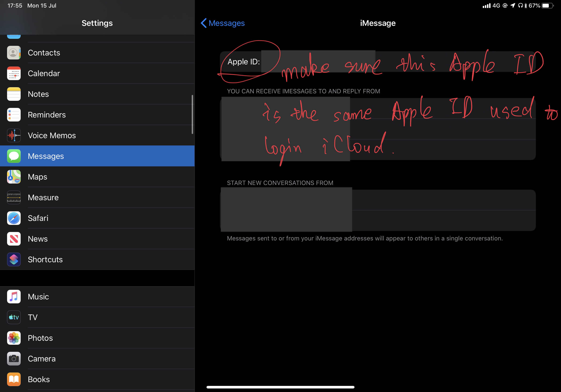Tap the 'You can receive iMessages' header

tap(304, 91)
